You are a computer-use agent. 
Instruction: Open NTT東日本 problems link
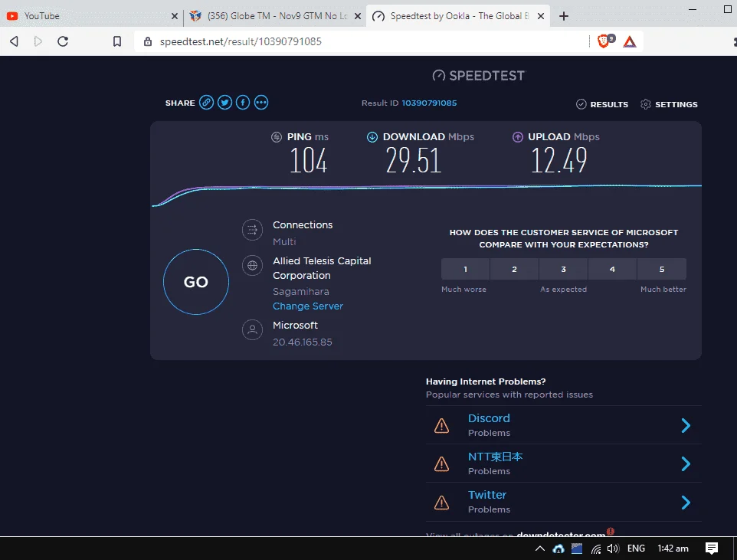click(495, 457)
